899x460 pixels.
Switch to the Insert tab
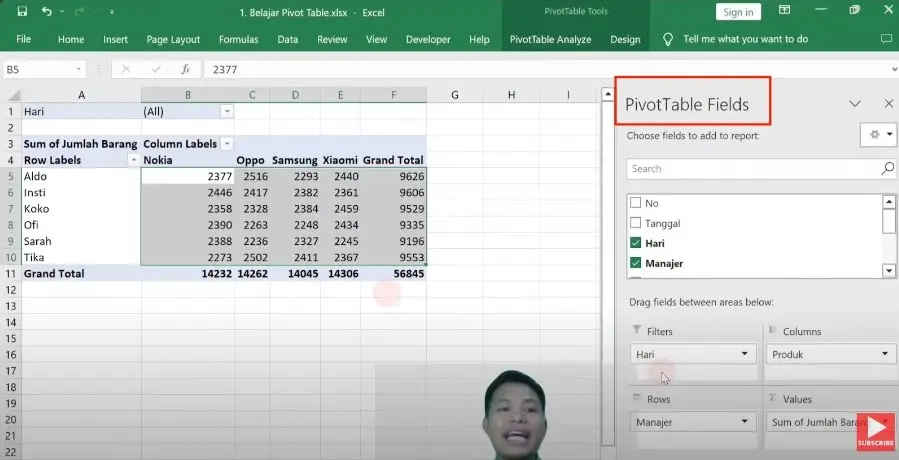pyautogui.click(x=115, y=40)
